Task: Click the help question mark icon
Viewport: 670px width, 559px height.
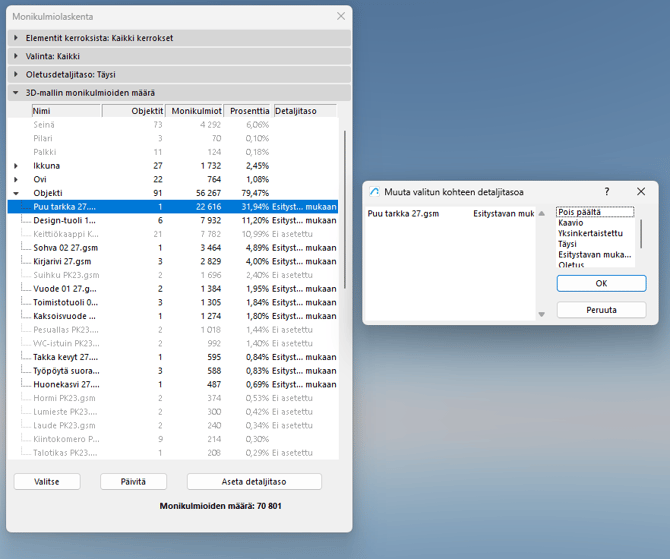Action: pyautogui.click(x=607, y=191)
